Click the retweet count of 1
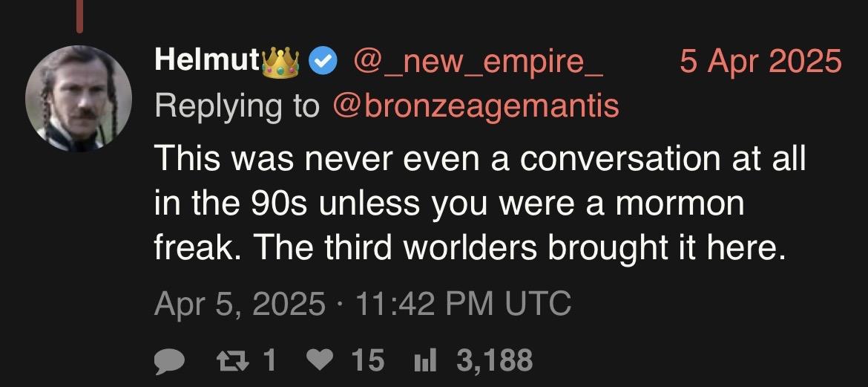Image resolution: width=868 pixels, height=387 pixels. point(269,361)
